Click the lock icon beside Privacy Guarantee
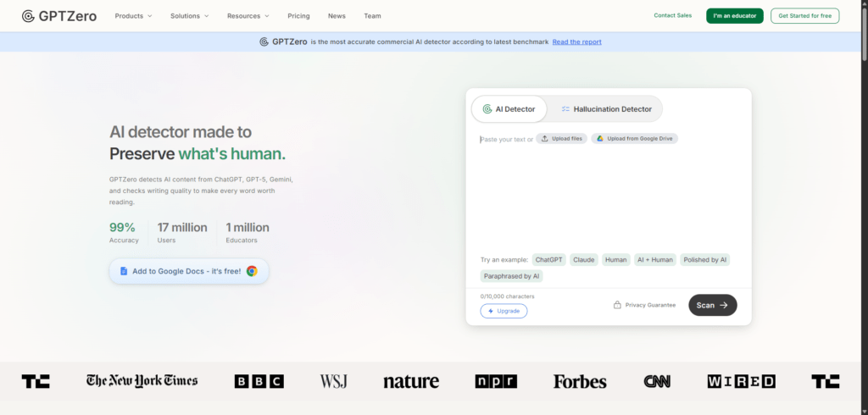 coord(617,305)
